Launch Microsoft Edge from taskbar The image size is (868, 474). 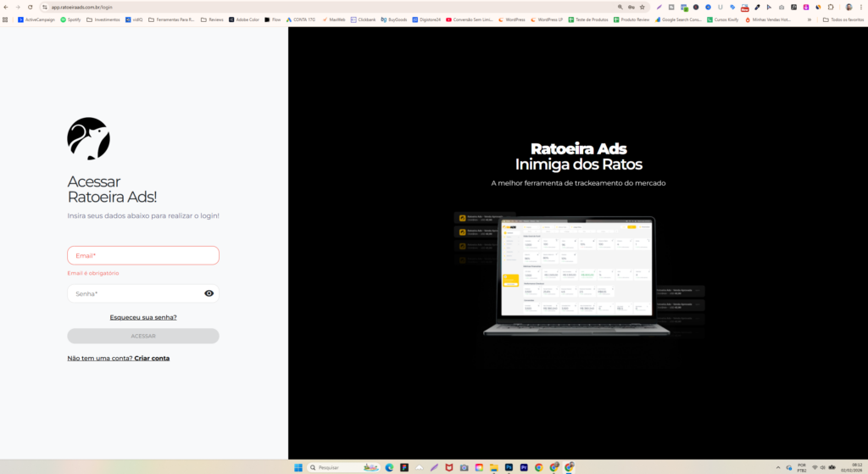[389, 467]
